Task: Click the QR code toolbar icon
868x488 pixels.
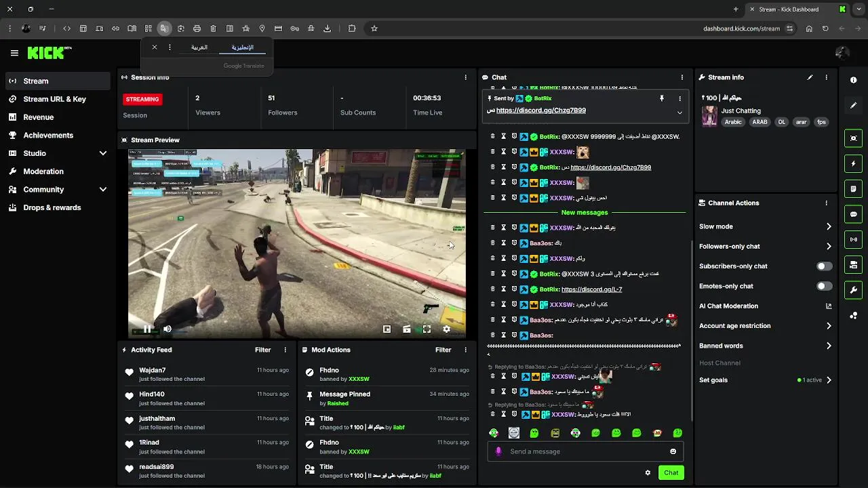Action: click(148, 28)
